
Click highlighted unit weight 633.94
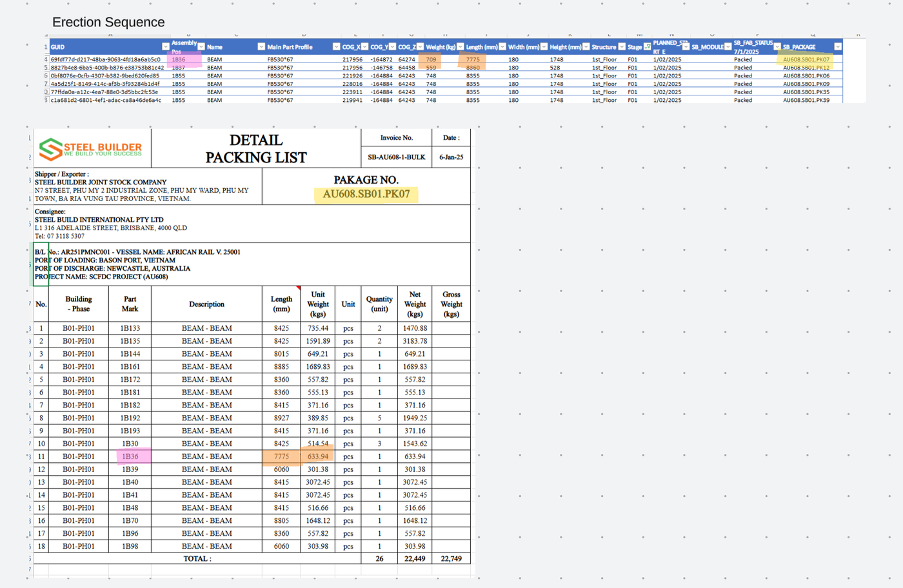pyautogui.click(x=318, y=456)
